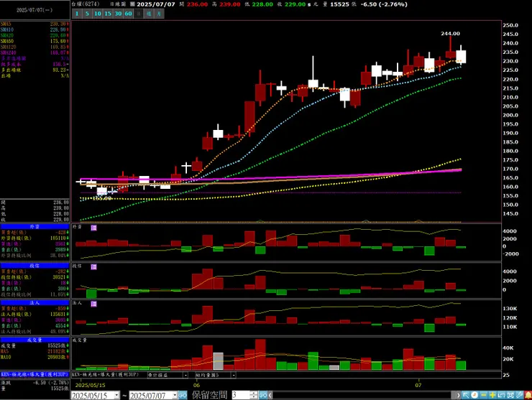Switch to 10-minute timeframe
The height and width of the screenshot is (400, 532).
pos(98,14)
